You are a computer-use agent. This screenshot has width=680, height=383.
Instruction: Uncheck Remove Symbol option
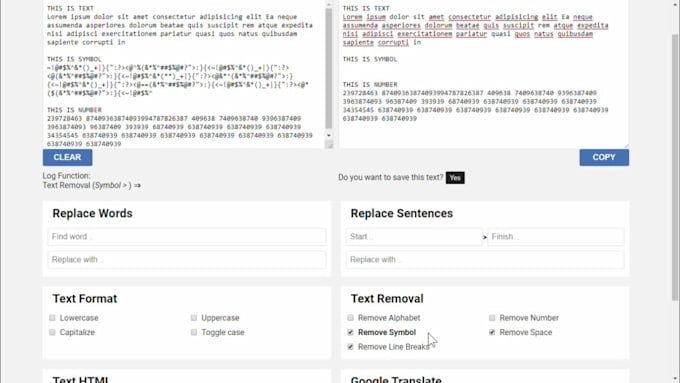(x=350, y=332)
